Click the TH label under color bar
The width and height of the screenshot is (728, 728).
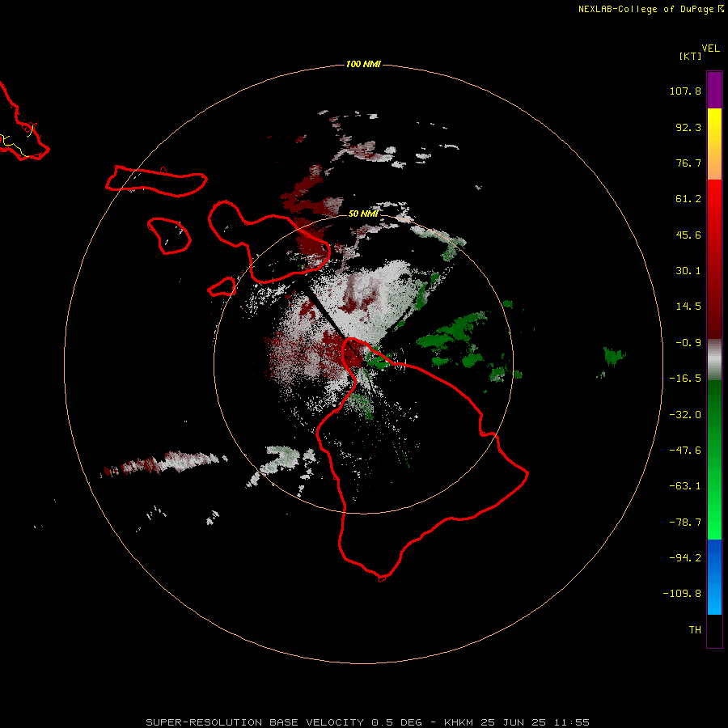coord(695,630)
